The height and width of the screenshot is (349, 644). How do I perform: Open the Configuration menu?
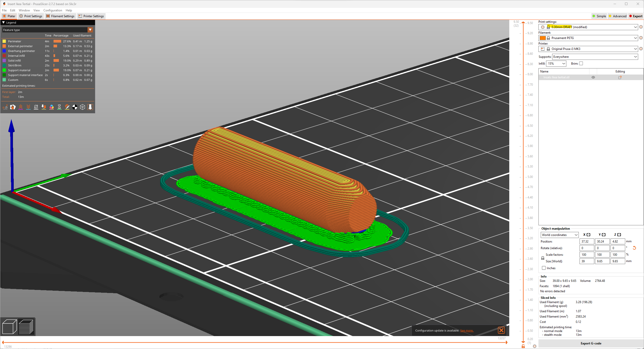(x=53, y=10)
